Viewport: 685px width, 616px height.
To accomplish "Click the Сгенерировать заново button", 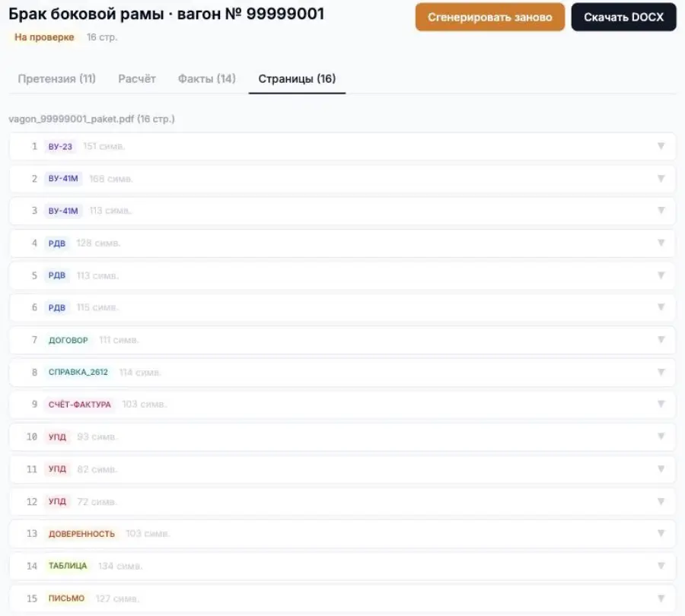I will (x=489, y=17).
